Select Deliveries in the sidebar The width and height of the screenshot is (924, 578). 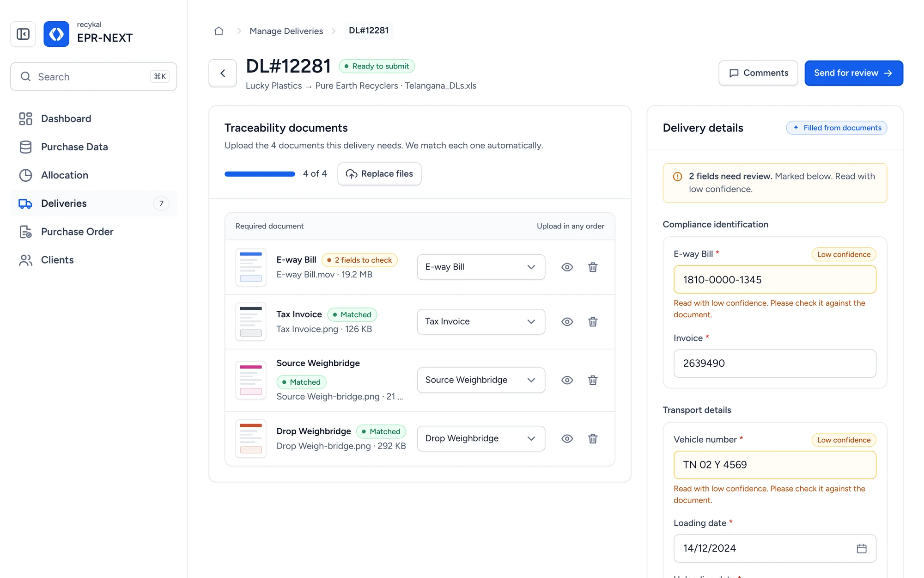pos(94,203)
